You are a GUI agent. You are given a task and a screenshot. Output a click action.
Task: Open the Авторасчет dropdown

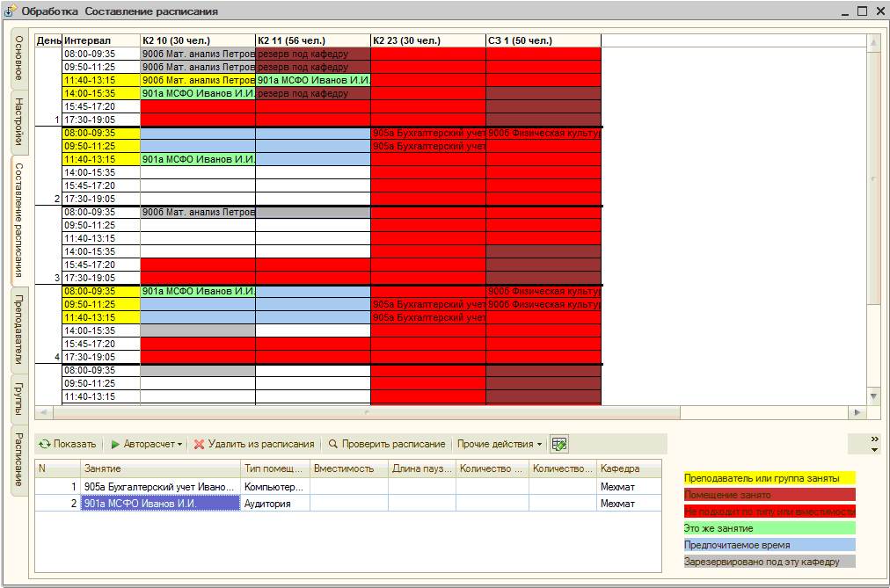point(147,444)
